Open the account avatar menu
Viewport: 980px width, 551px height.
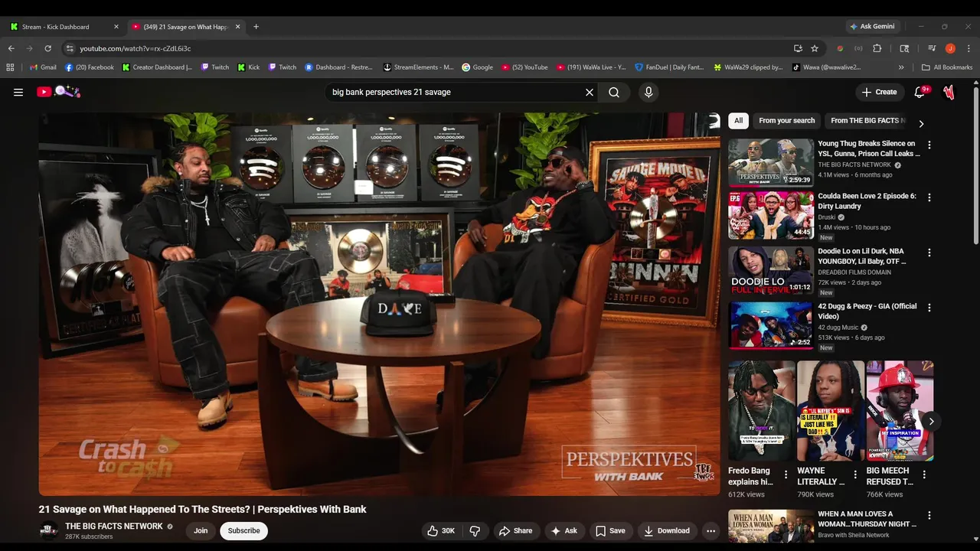949,92
